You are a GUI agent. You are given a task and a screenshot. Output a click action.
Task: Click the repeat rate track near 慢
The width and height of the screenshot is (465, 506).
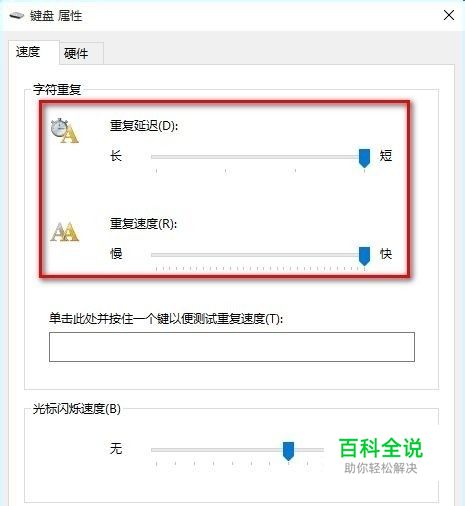(x=173, y=255)
